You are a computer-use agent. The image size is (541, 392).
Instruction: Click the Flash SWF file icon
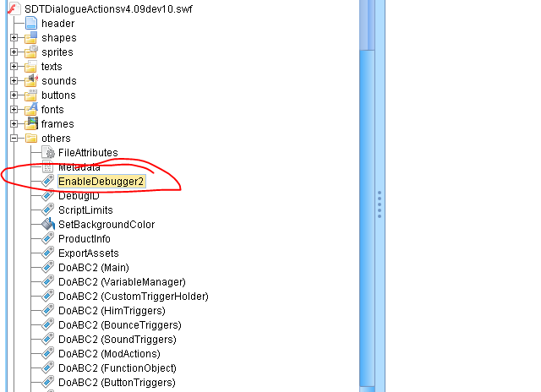click(x=14, y=8)
